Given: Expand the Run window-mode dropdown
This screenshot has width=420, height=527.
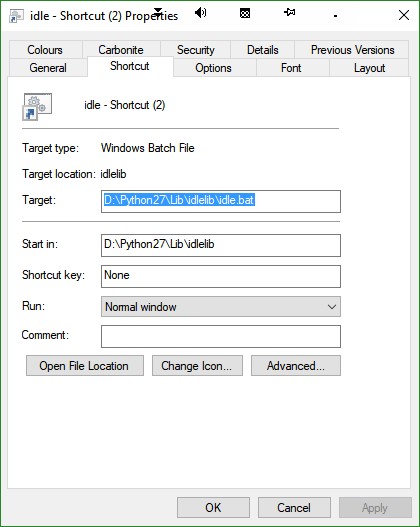Looking at the screenshot, I should tap(221, 307).
